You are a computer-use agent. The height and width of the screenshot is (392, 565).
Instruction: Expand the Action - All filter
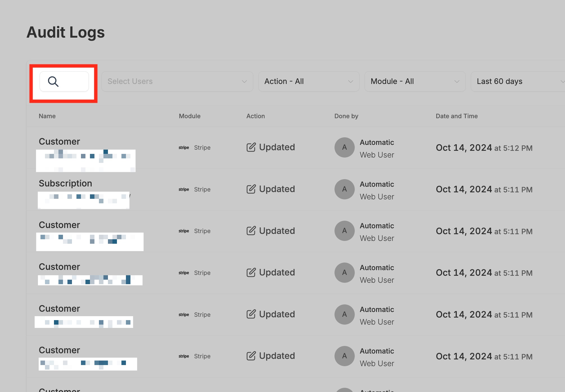tap(309, 81)
